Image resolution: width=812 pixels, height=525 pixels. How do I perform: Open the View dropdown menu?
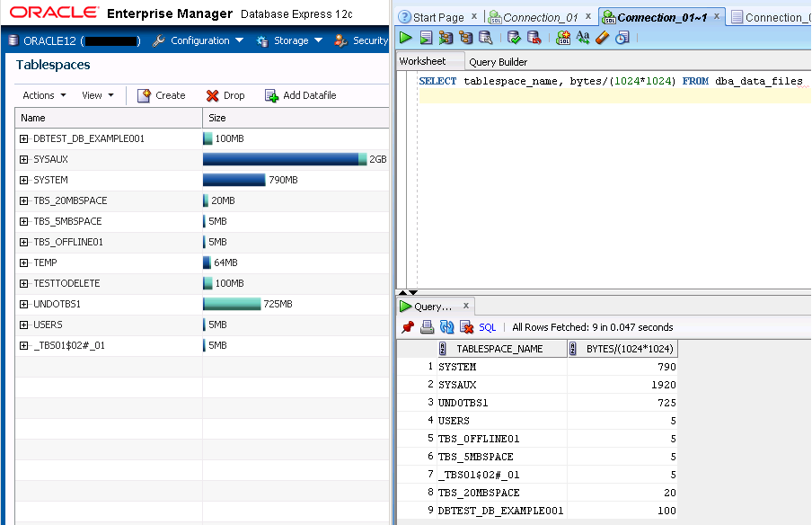[97, 95]
